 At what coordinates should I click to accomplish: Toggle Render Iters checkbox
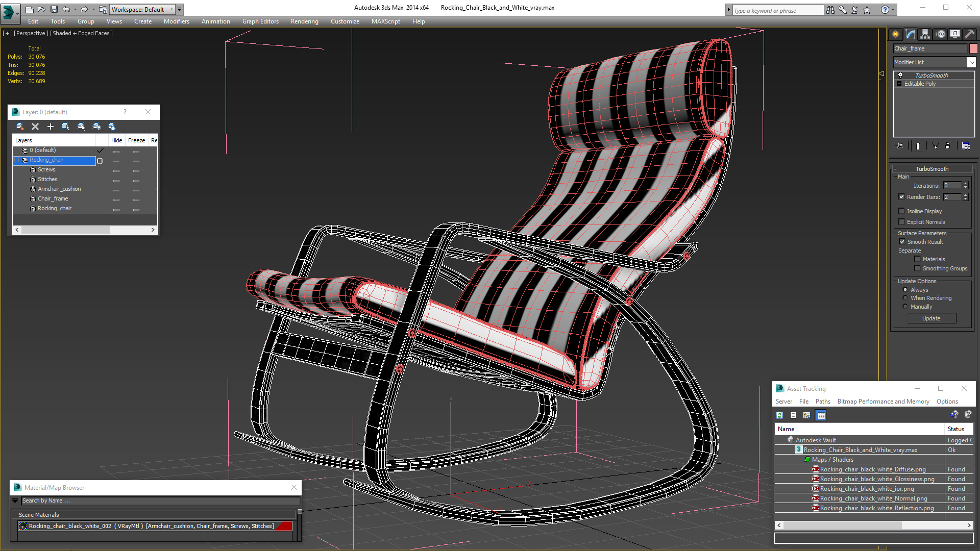[x=901, y=197]
